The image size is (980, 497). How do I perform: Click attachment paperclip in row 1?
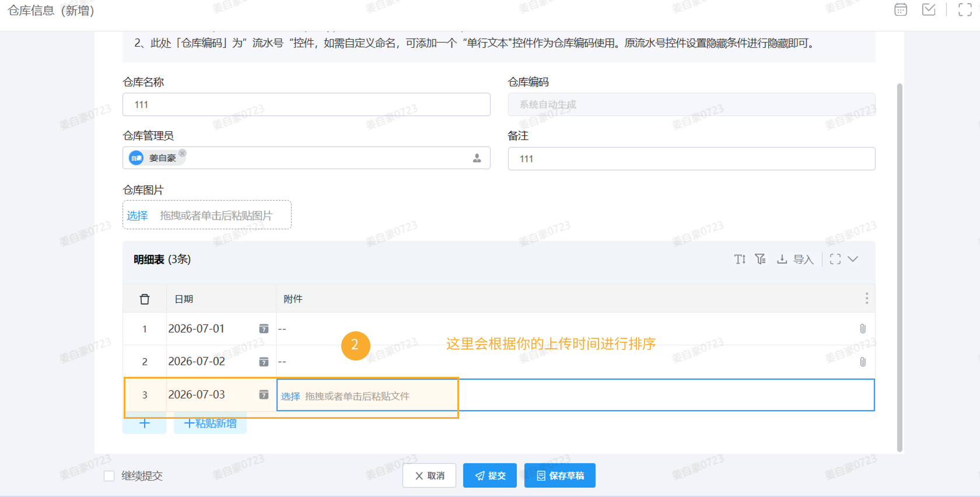tap(863, 329)
